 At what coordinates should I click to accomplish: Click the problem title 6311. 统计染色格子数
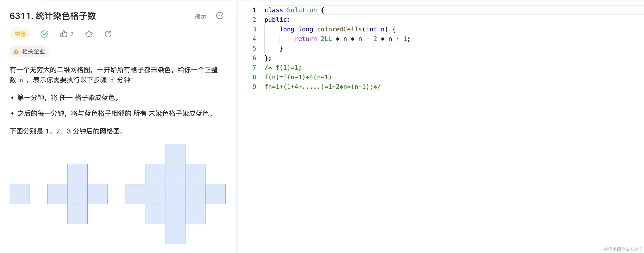tap(53, 16)
